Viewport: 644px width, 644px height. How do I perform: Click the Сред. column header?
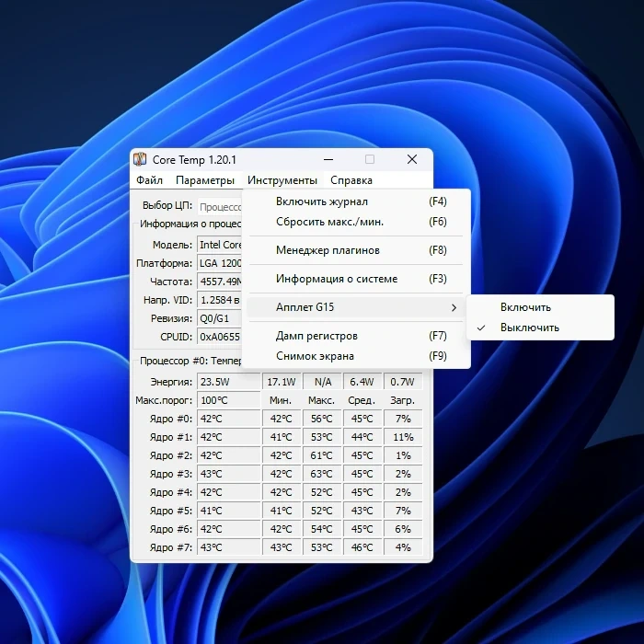[x=362, y=400]
